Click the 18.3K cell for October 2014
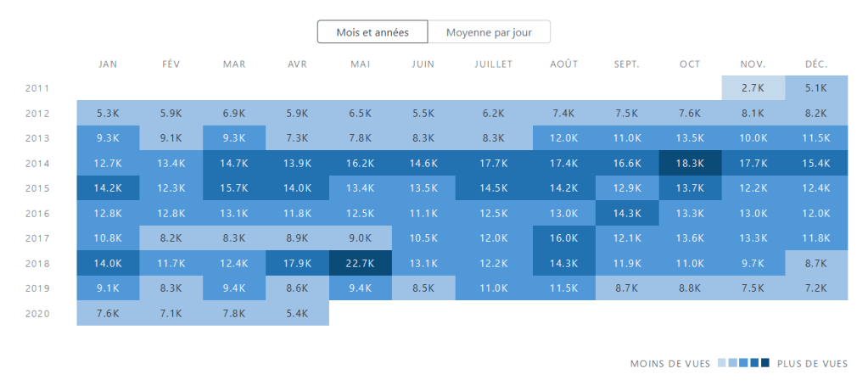 point(690,163)
